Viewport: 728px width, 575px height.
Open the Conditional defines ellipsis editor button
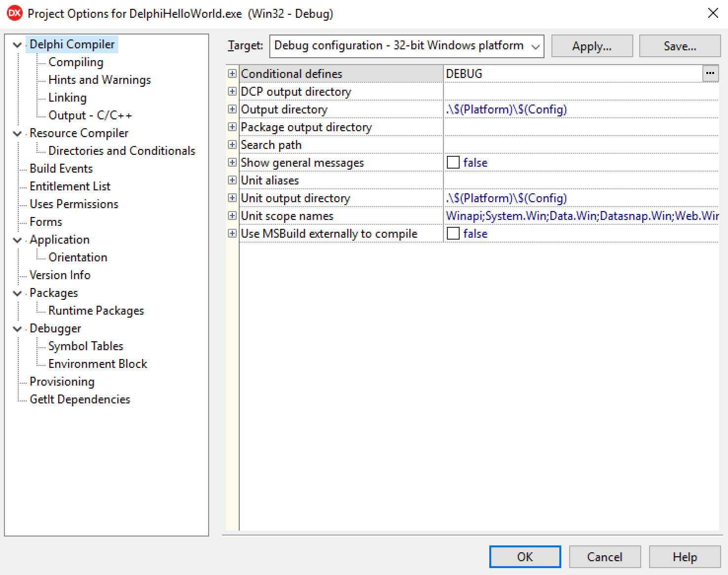coord(710,73)
